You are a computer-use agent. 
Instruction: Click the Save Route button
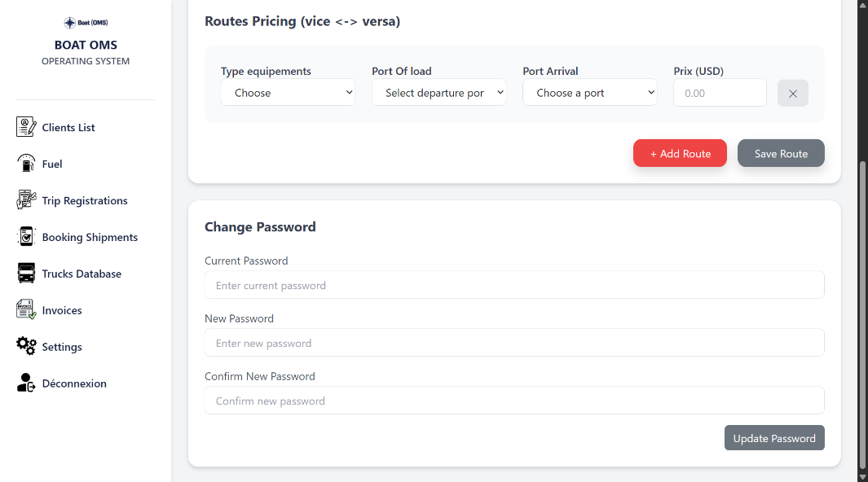pos(780,153)
